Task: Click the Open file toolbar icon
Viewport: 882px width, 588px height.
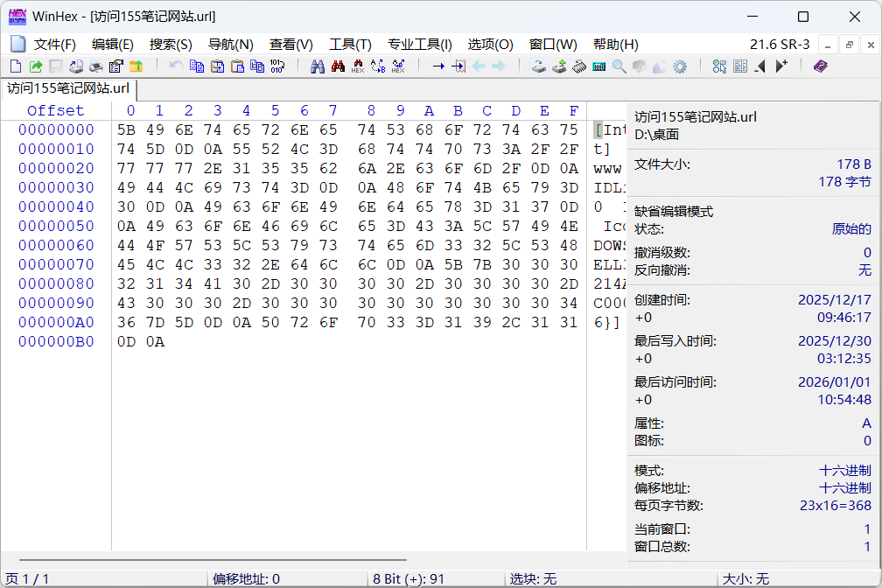Action: tap(36, 66)
